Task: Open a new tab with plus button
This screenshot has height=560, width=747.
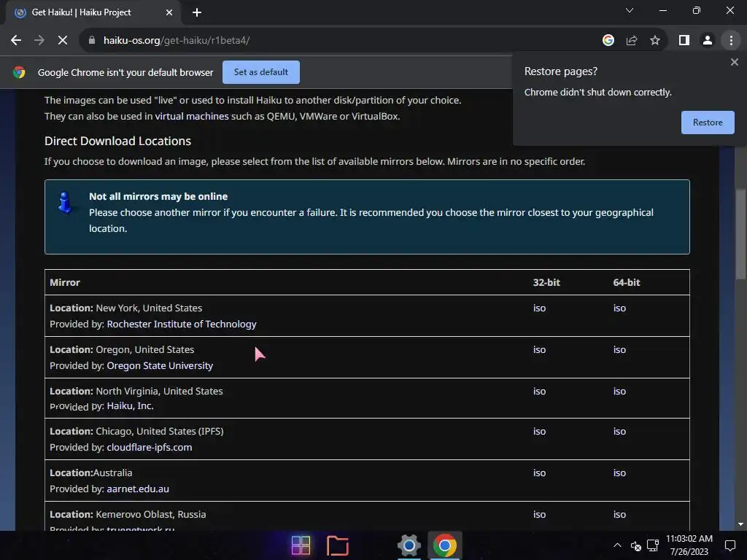Action: pyautogui.click(x=197, y=12)
